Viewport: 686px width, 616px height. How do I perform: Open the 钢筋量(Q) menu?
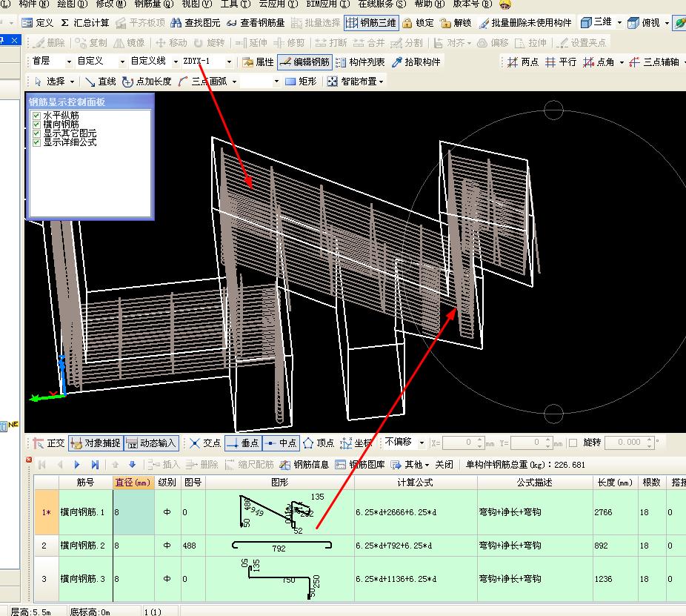click(153, 4)
